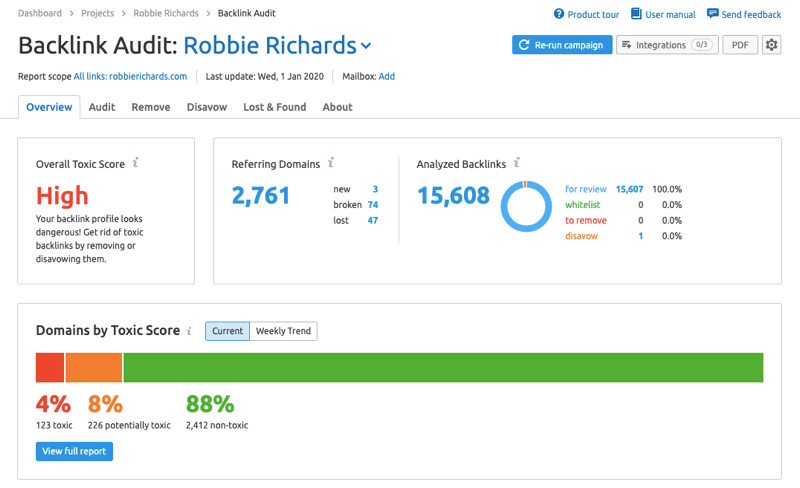Click the red toxic segment of bar
800x488 pixels.
tap(50, 367)
